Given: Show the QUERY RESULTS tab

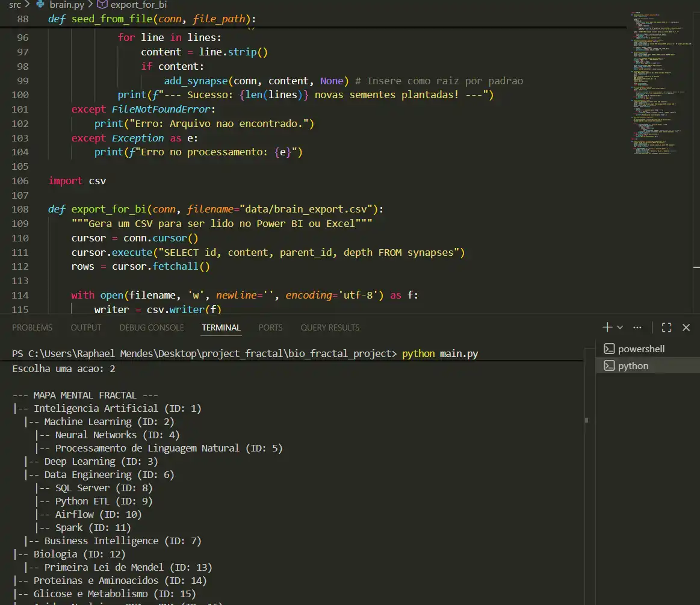Looking at the screenshot, I should (x=330, y=327).
